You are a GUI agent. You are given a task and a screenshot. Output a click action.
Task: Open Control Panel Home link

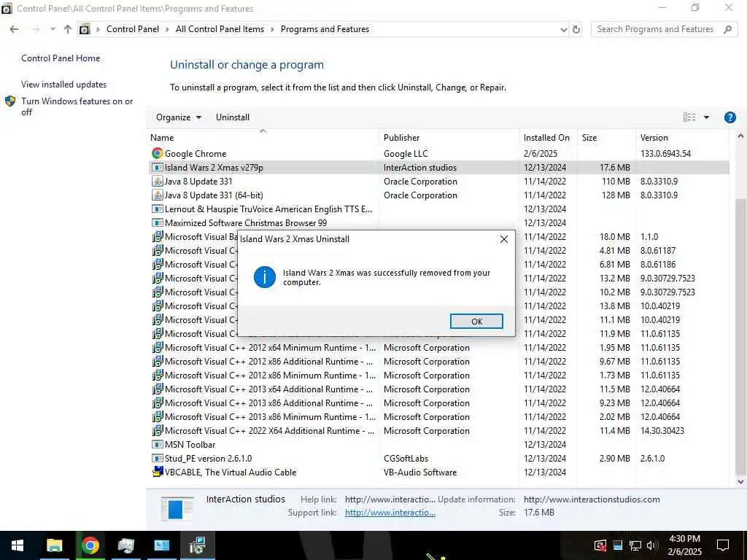point(61,58)
